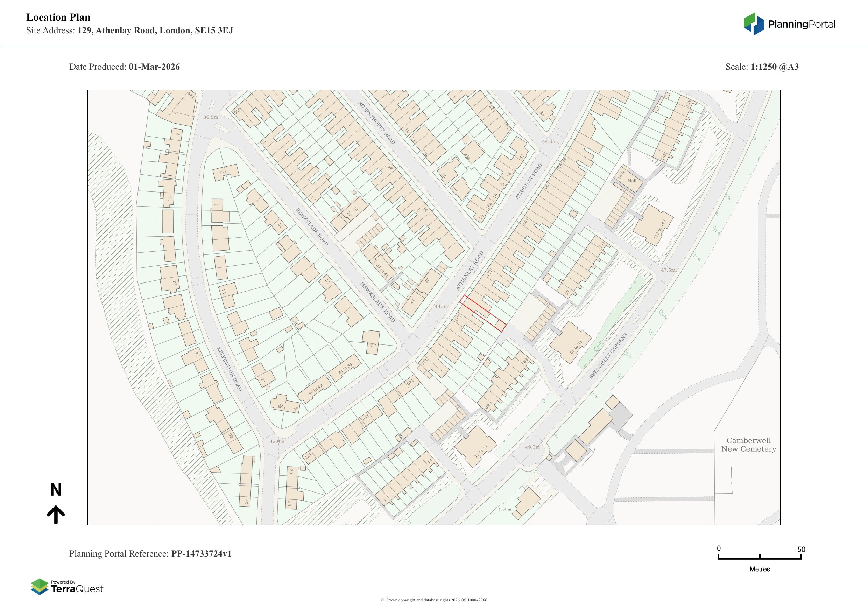Click the 49.3m spot height label
The image size is (868, 614).
532,447
